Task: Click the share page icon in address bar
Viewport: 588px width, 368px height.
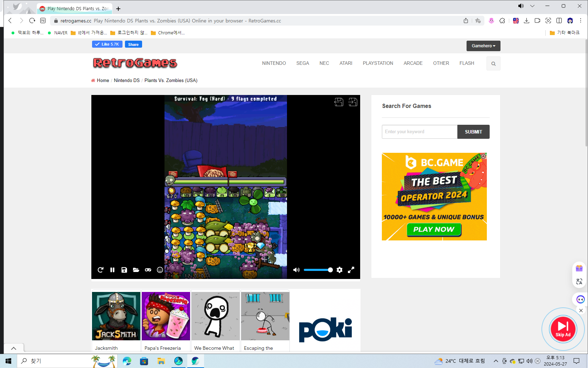Action: pyautogui.click(x=466, y=21)
